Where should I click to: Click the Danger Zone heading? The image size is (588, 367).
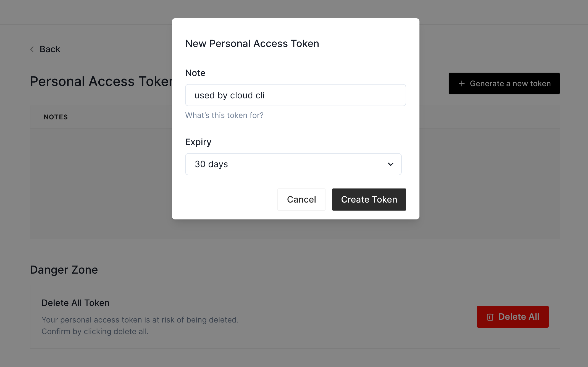coord(64,270)
